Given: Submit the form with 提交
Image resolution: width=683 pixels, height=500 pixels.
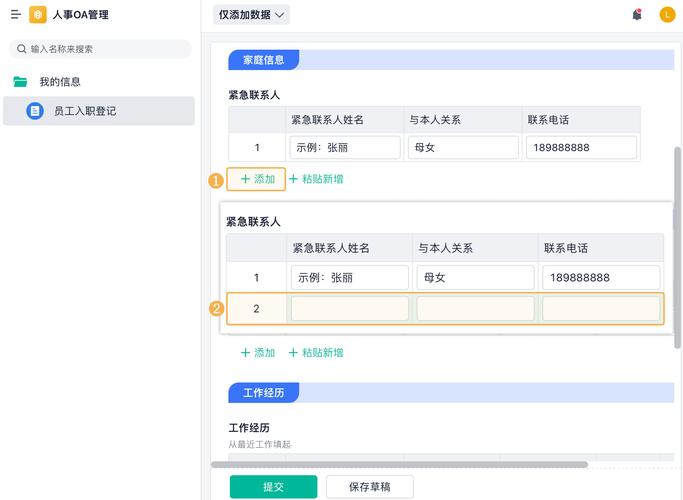Looking at the screenshot, I should click(x=273, y=487).
